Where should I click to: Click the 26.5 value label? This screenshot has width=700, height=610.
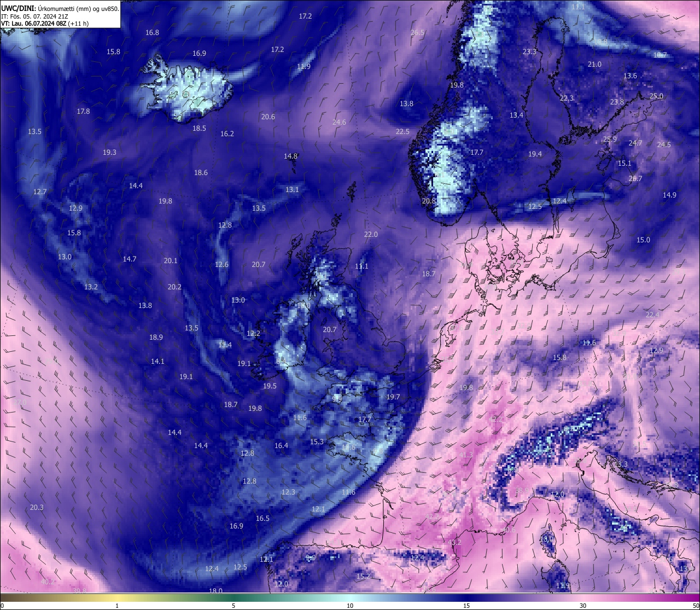pos(417,33)
